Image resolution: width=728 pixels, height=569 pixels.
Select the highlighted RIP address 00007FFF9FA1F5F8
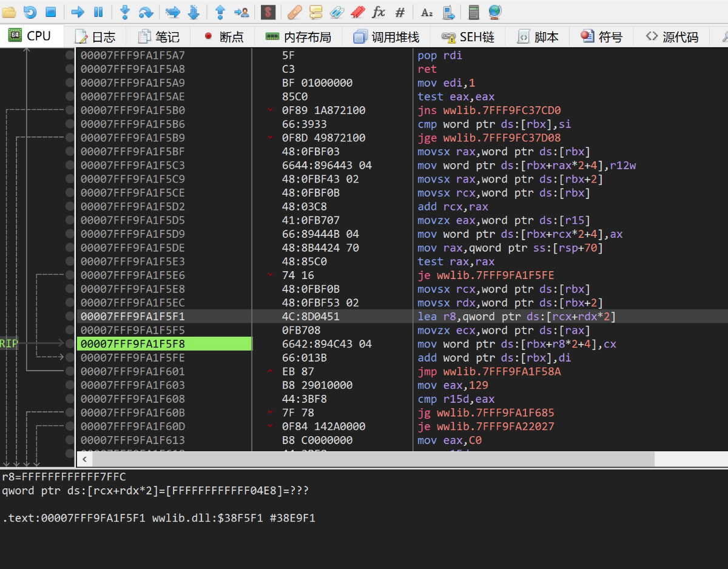pyautogui.click(x=133, y=344)
